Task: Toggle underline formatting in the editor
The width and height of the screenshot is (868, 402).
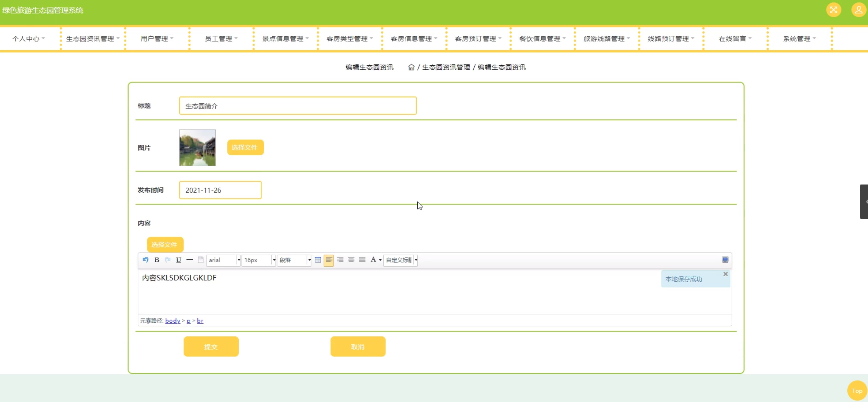Action: point(178,260)
